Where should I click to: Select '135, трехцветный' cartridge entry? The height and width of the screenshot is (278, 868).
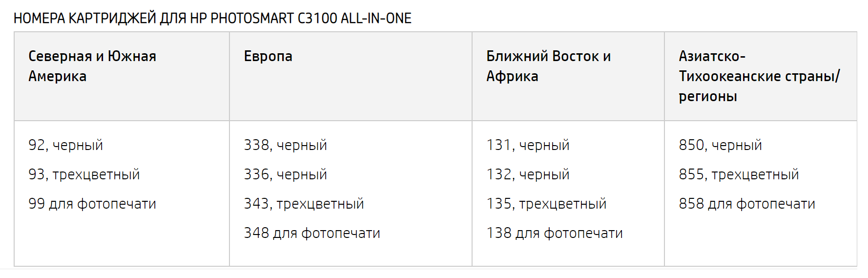546,204
